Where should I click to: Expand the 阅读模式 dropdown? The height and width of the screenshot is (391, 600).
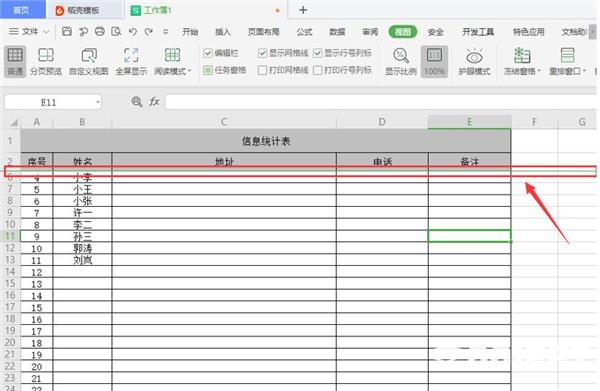[189, 71]
